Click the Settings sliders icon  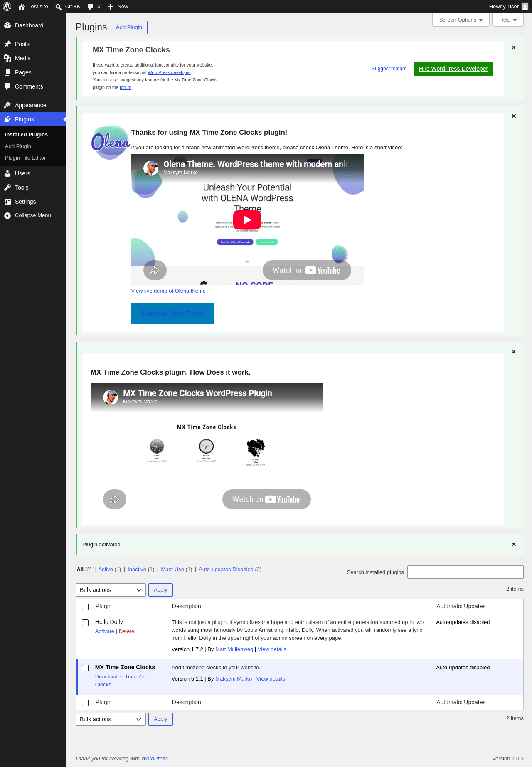click(x=7, y=202)
